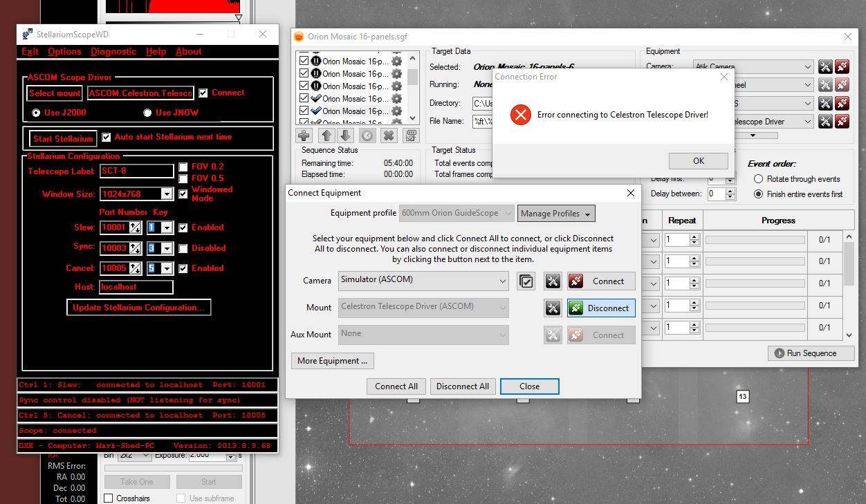The height and width of the screenshot is (504, 866).
Task: Open More Equipment options
Action: click(333, 361)
